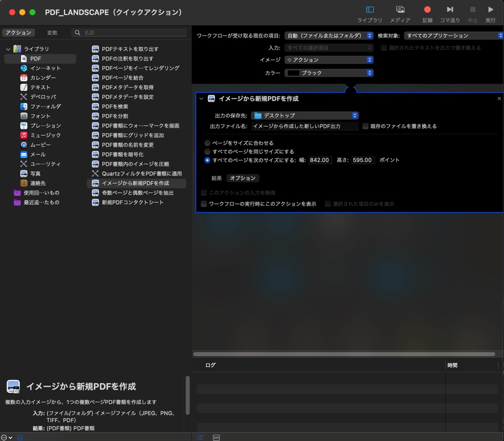Open the ミュージック library category
The height and width of the screenshot is (441, 504).
point(45,135)
